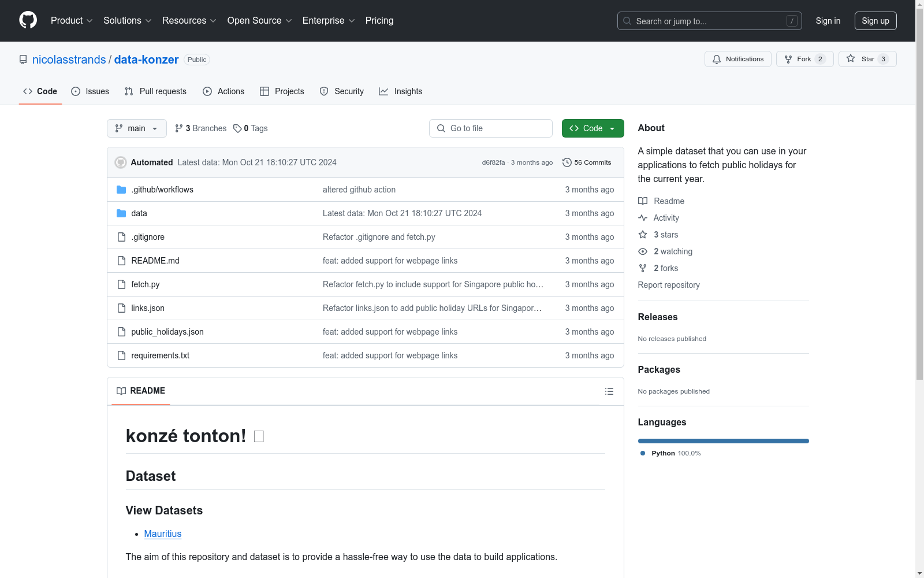Click the Python 100.0% language entry

pyautogui.click(x=670, y=453)
